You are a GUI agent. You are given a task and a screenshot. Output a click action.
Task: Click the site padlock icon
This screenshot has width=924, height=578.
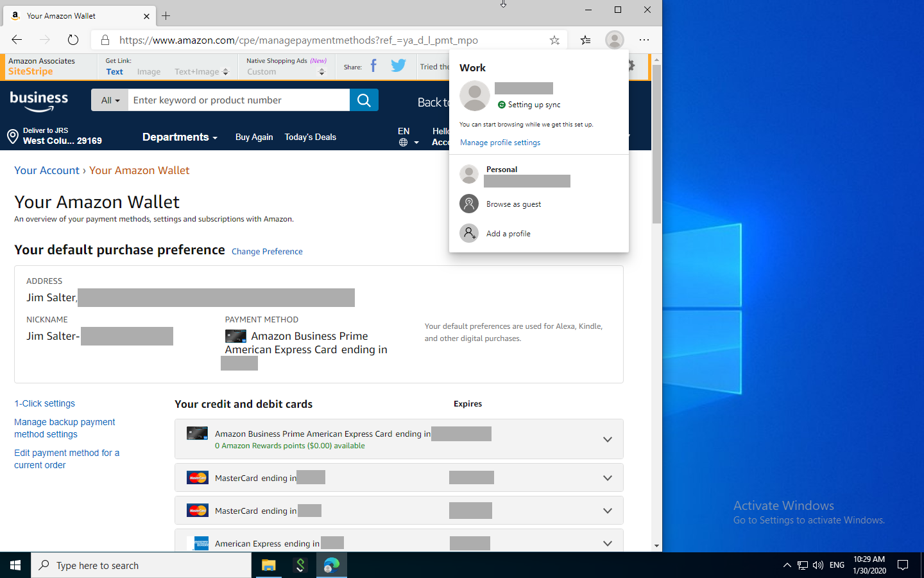(x=105, y=40)
